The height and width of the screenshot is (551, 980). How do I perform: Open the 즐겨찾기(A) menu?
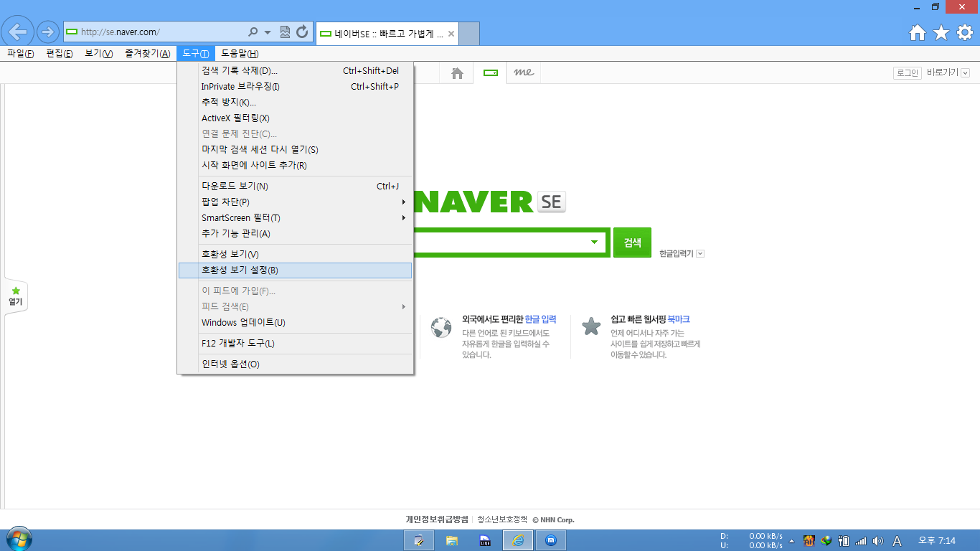click(147, 54)
